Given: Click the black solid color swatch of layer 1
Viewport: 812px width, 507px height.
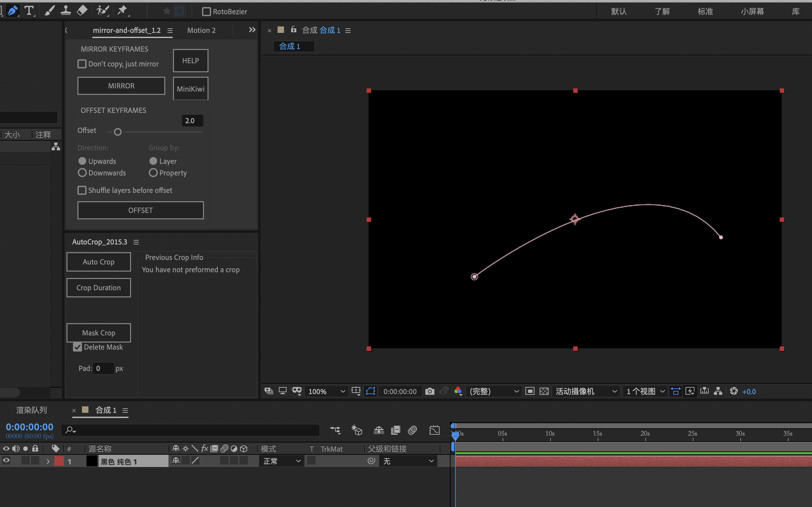Looking at the screenshot, I should click(x=92, y=461).
